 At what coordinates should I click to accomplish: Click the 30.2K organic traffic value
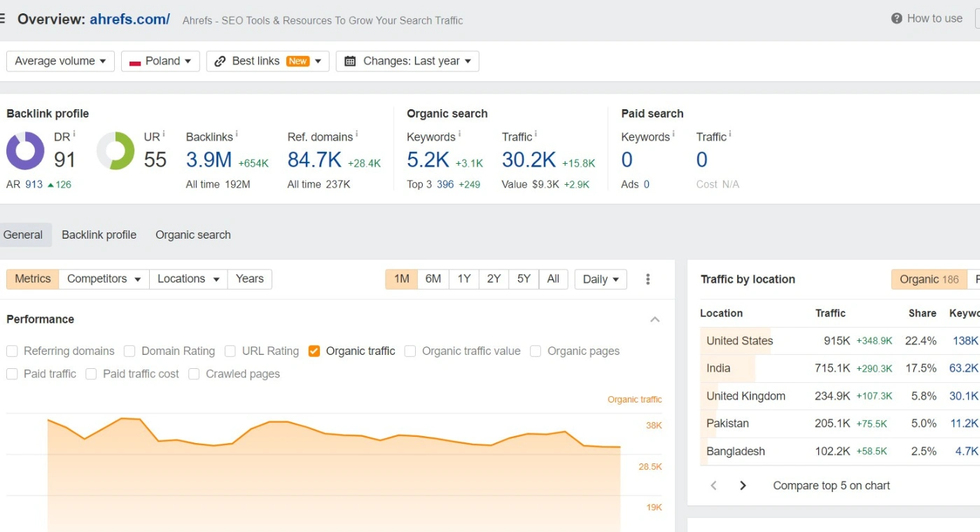528,160
